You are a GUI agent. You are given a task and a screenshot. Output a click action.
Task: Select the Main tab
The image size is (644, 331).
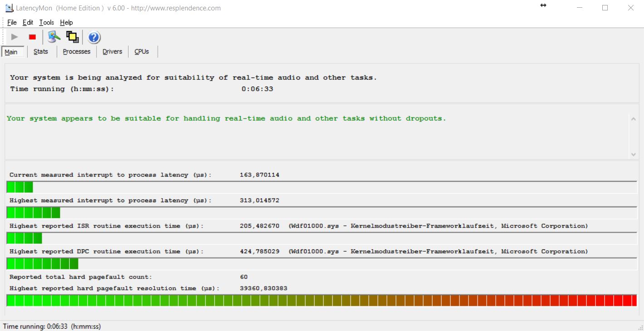(13, 52)
